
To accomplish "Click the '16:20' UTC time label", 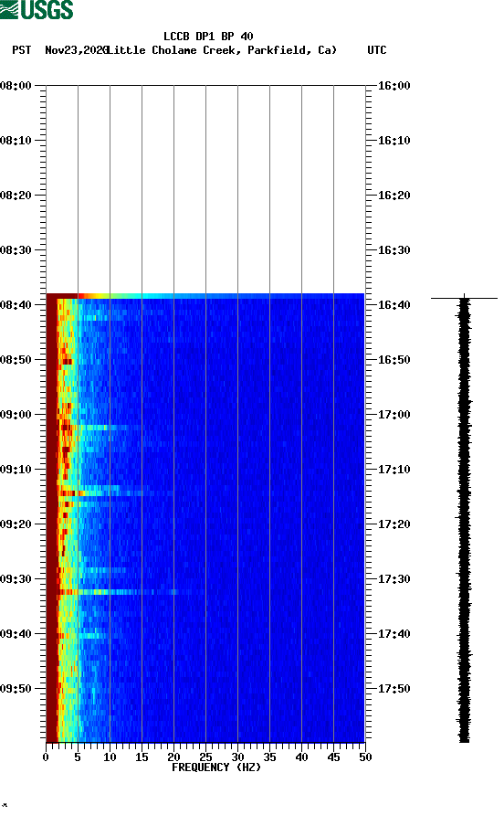I will (394, 196).
